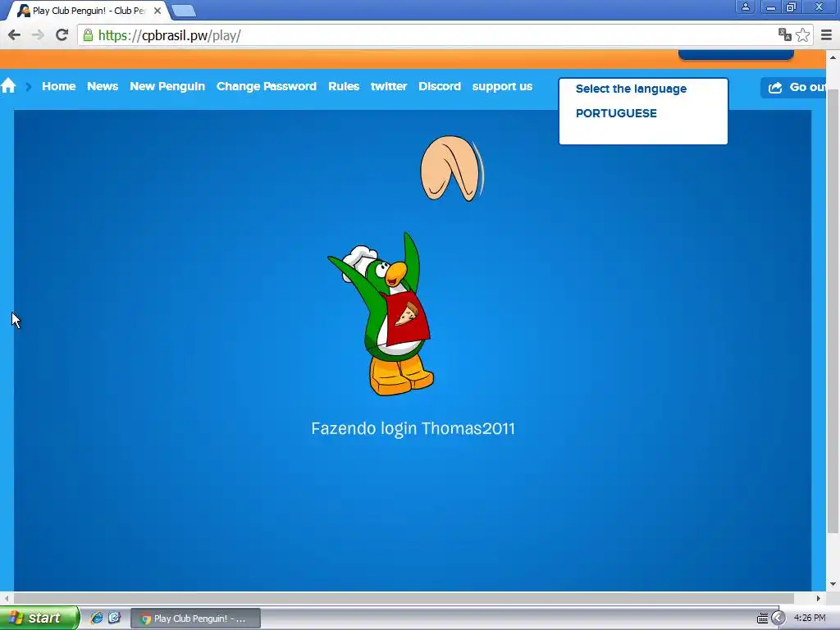This screenshot has height=630, width=840.
Task: Click the green padlock security icon
Action: (x=88, y=35)
